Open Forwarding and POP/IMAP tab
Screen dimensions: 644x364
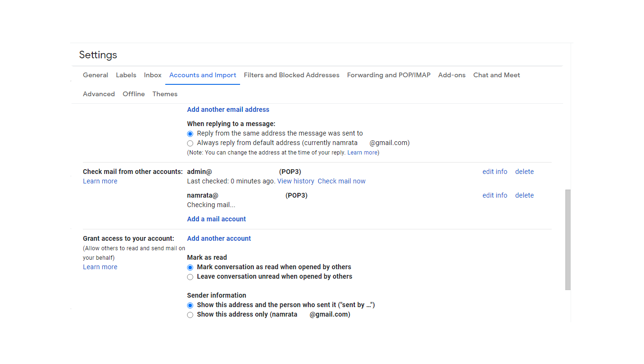tap(388, 75)
